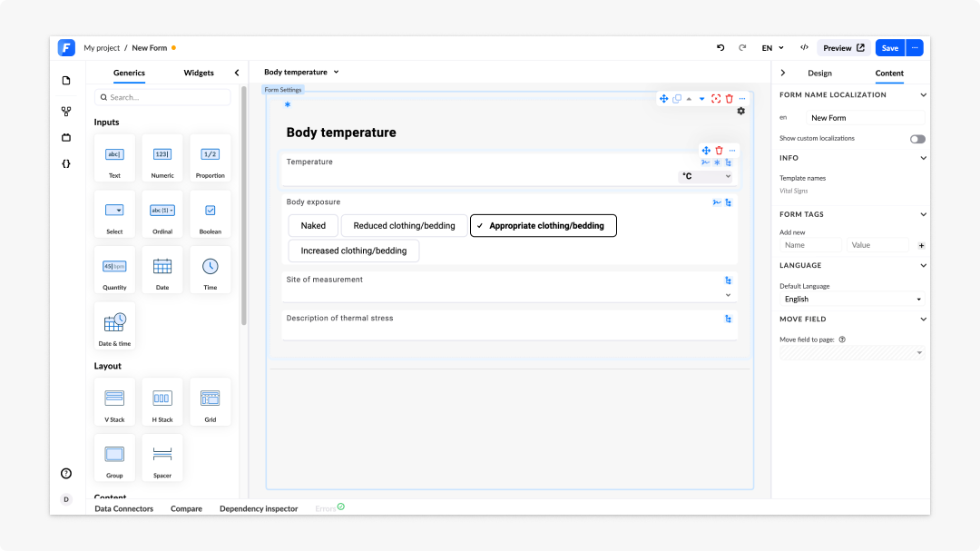Image resolution: width=980 pixels, height=551 pixels.
Task: Choose Reduced clothing/bedding option
Action: (x=405, y=226)
